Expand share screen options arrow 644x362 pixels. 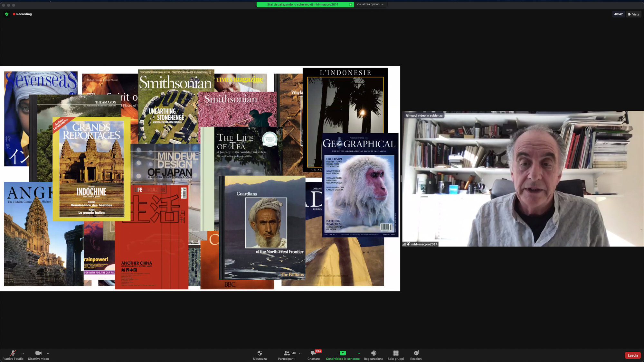coord(359,353)
